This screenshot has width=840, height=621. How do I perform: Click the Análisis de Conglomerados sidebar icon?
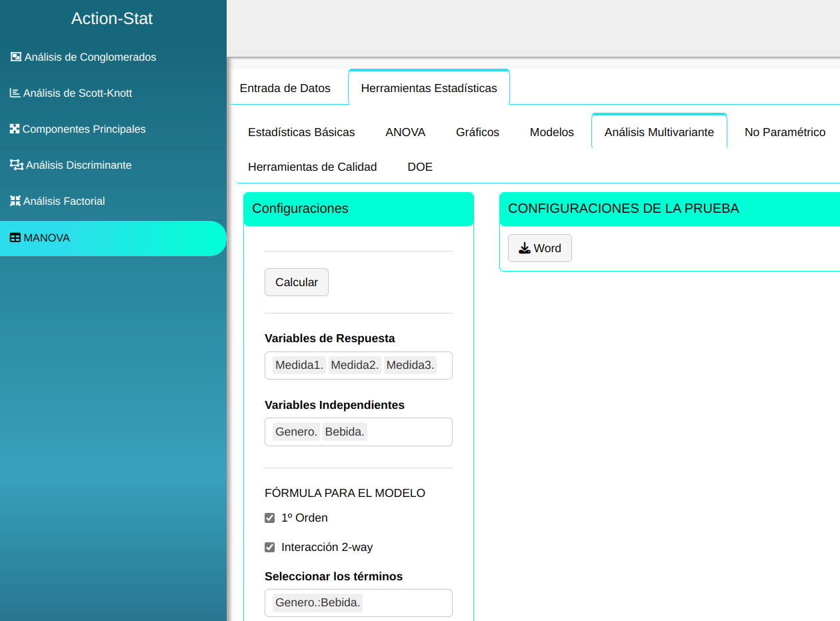coord(16,57)
